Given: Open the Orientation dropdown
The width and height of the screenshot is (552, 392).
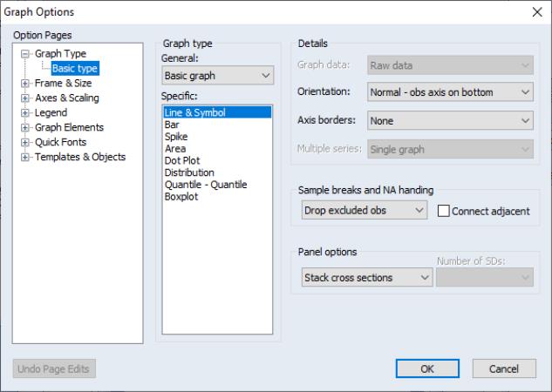Looking at the screenshot, I should pos(450,92).
